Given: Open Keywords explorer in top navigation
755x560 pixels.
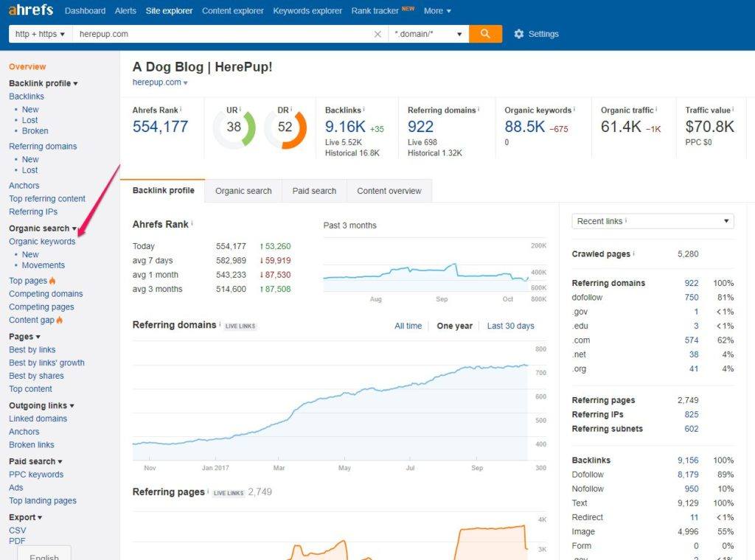Looking at the screenshot, I should click(307, 10).
